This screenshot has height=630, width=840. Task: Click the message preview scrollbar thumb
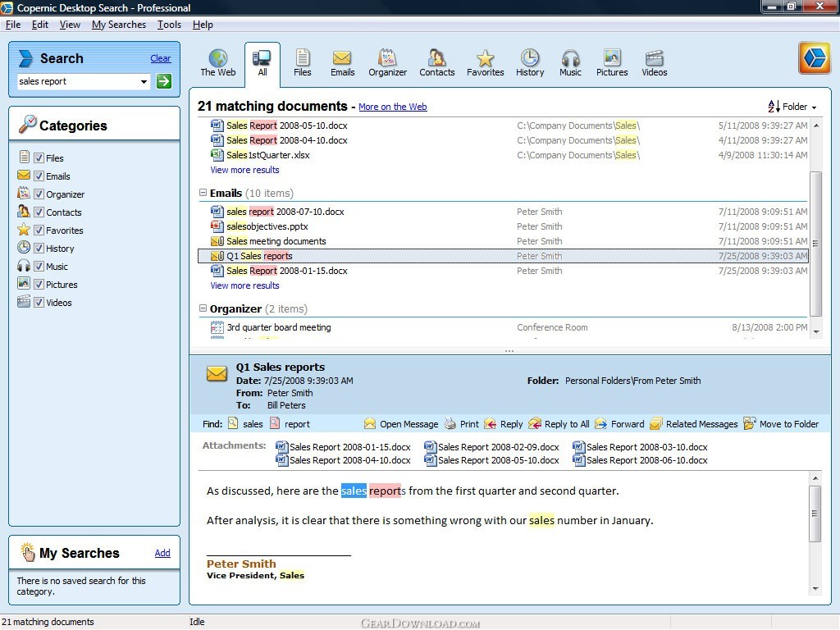pyautogui.click(x=815, y=514)
